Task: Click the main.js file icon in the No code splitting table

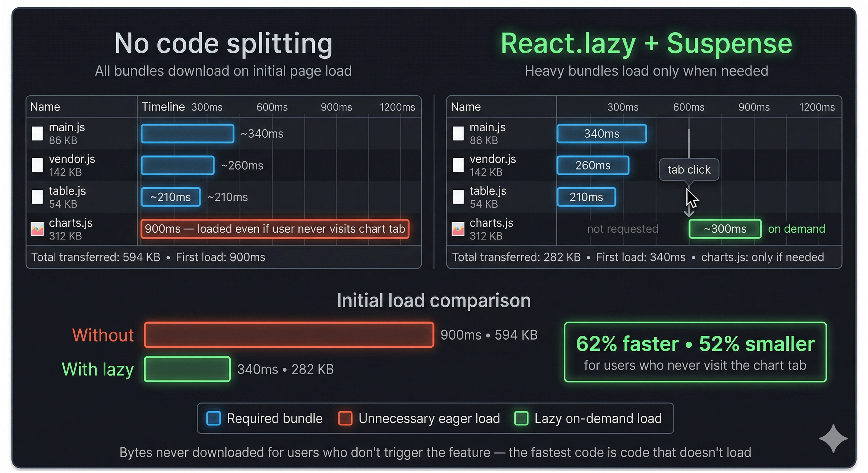Action: click(x=37, y=133)
